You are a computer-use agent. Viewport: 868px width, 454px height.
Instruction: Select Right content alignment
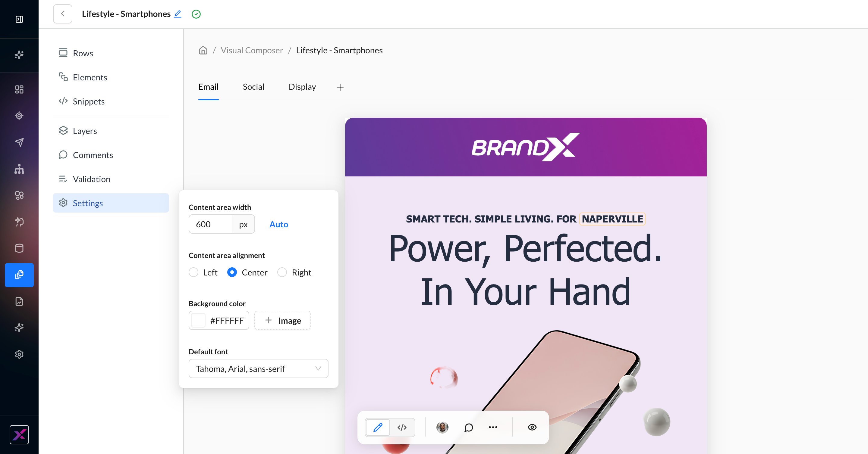coord(294,272)
